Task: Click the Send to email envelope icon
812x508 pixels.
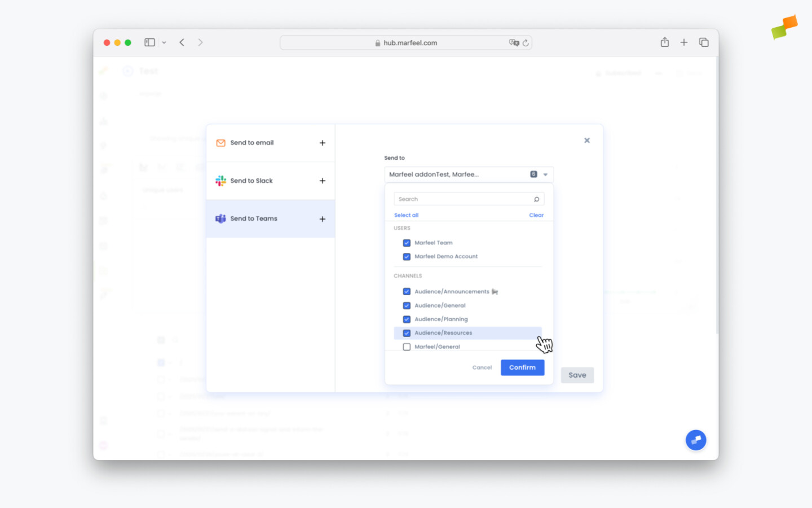Action: 220,143
